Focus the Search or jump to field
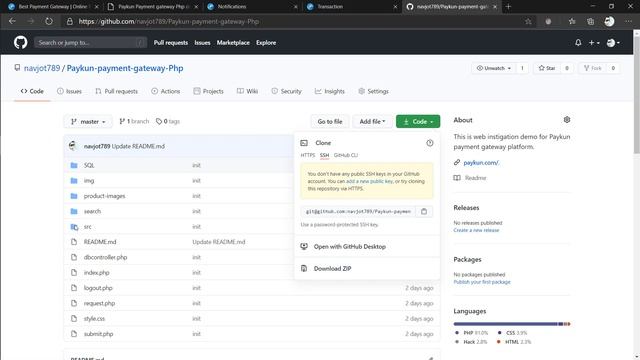The image size is (640, 360). (91, 42)
